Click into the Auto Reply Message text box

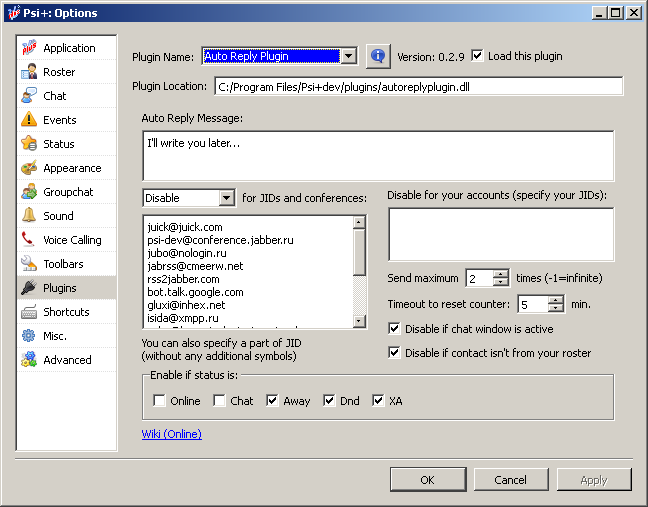(377, 155)
